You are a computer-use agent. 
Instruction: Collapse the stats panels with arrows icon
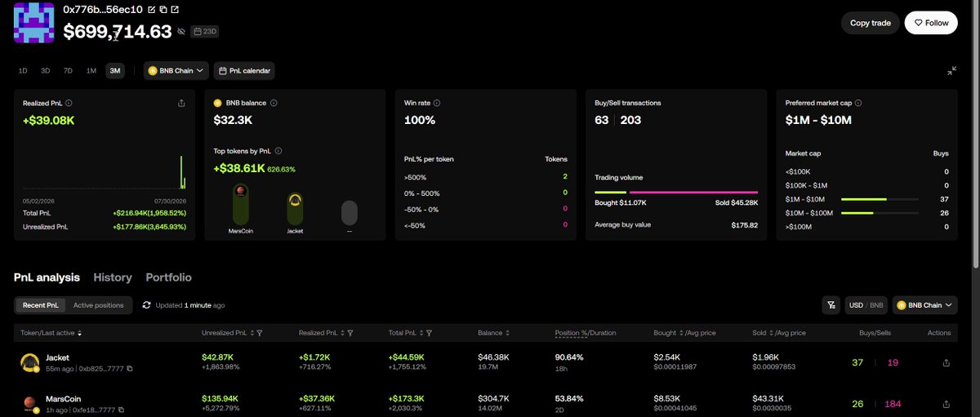coord(952,71)
